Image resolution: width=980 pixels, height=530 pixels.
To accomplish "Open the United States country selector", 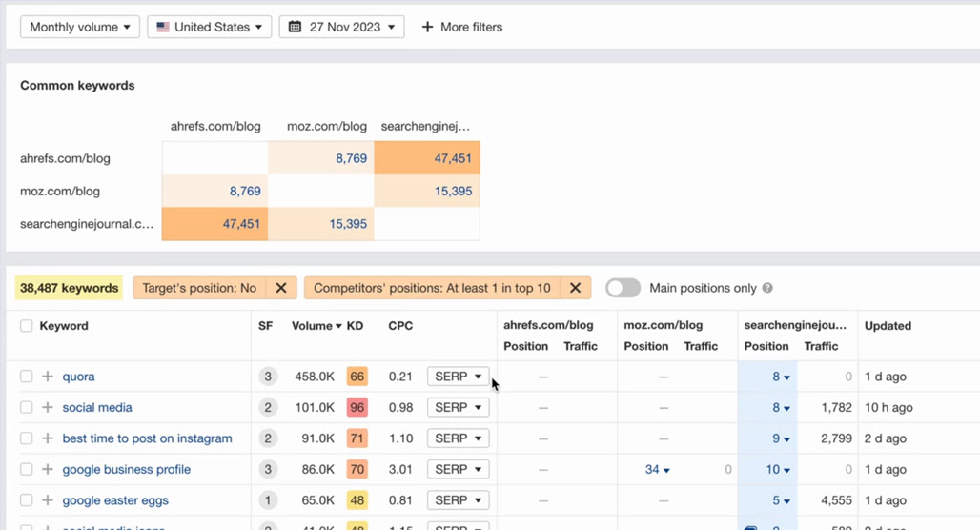I will (x=210, y=27).
